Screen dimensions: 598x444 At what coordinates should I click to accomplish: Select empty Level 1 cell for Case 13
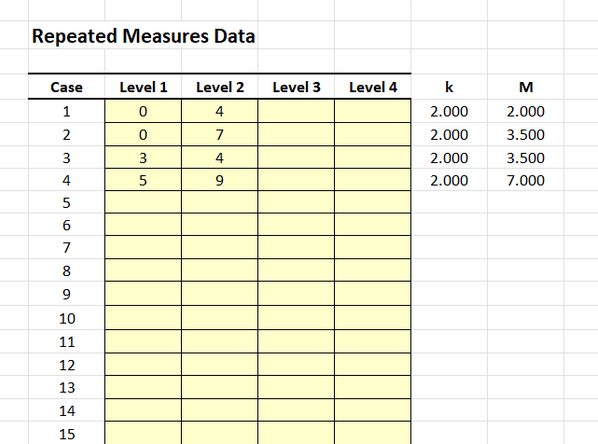coord(143,387)
